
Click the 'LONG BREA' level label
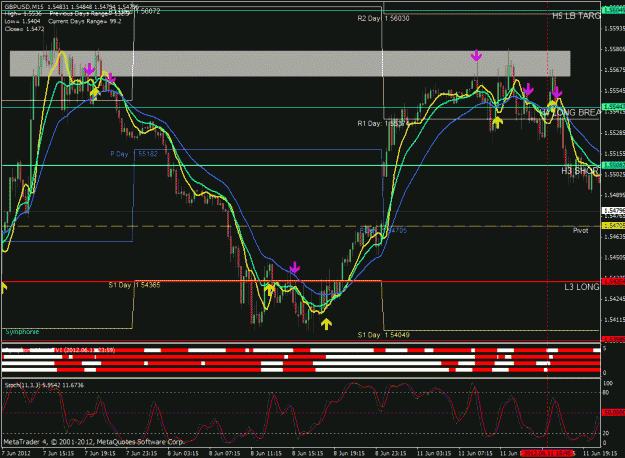(576, 113)
